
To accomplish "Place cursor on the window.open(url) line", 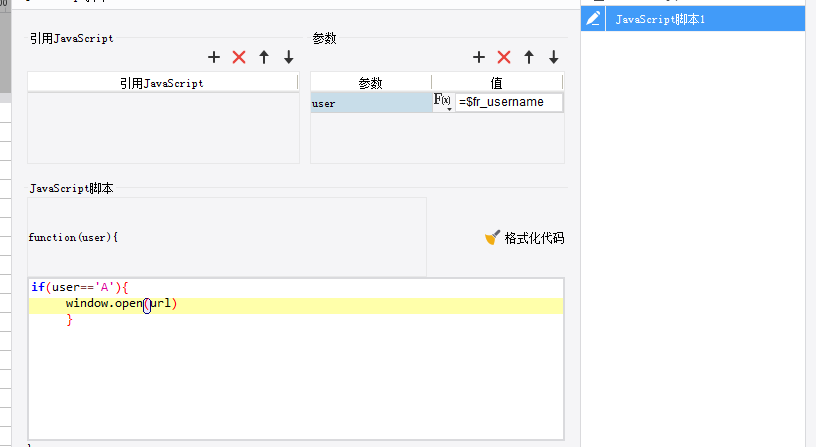I will 296,306.
